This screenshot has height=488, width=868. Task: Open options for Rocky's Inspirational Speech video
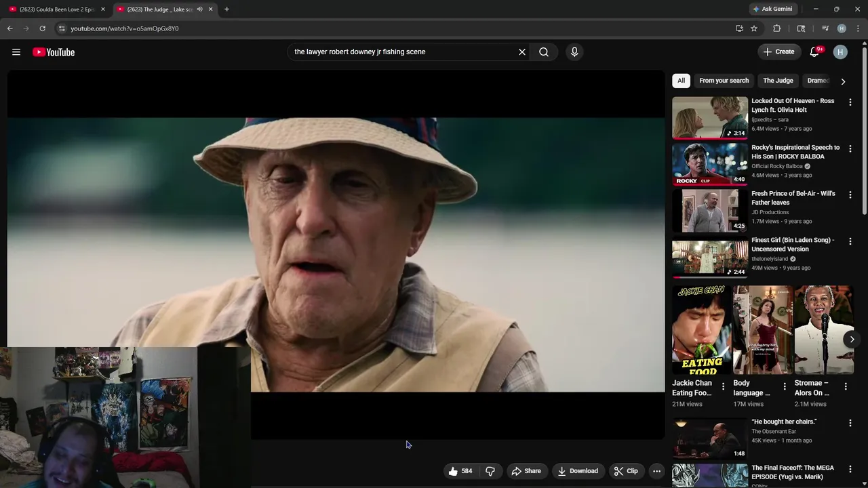(x=850, y=148)
